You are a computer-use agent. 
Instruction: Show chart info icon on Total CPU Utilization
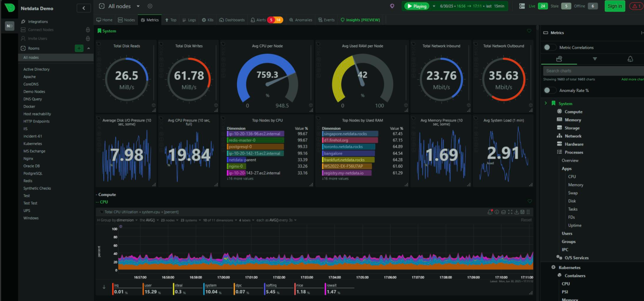497,212
